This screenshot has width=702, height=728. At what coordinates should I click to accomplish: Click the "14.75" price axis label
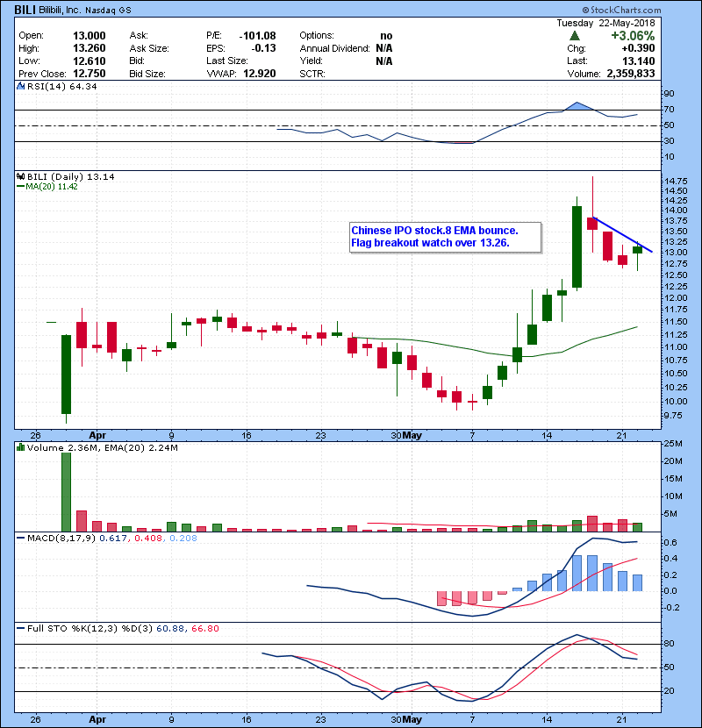[x=676, y=181]
